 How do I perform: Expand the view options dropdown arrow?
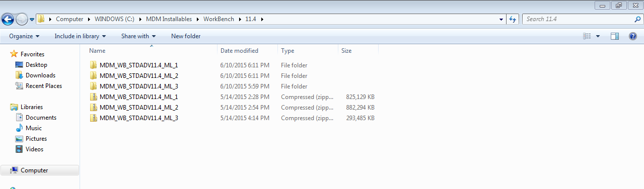(x=598, y=36)
